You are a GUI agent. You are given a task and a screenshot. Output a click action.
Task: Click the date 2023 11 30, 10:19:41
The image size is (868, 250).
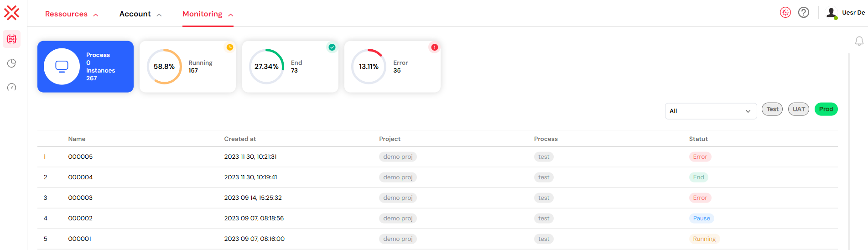click(250, 177)
